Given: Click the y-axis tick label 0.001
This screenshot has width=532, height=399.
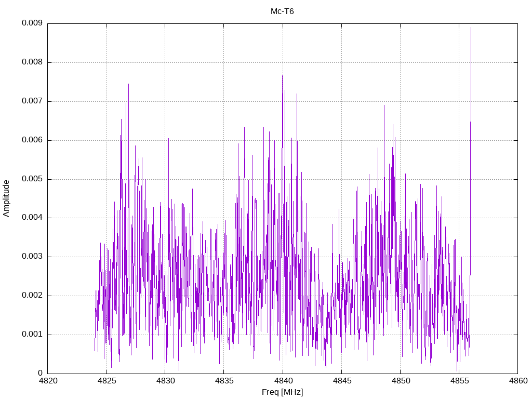Looking at the screenshot, I should point(32,335).
